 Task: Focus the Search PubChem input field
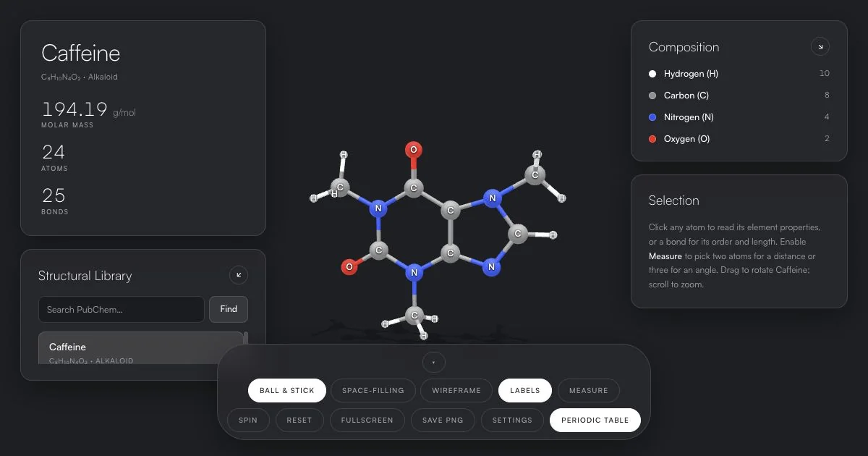(x=122, y=309)
